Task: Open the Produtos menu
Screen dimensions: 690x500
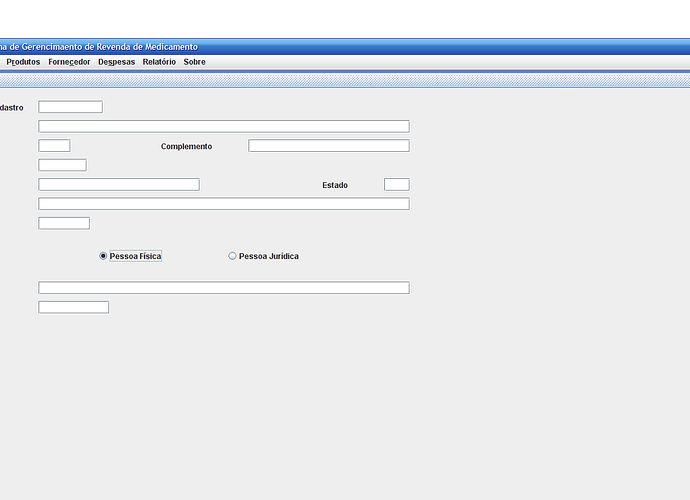Action: pos(23,62)
